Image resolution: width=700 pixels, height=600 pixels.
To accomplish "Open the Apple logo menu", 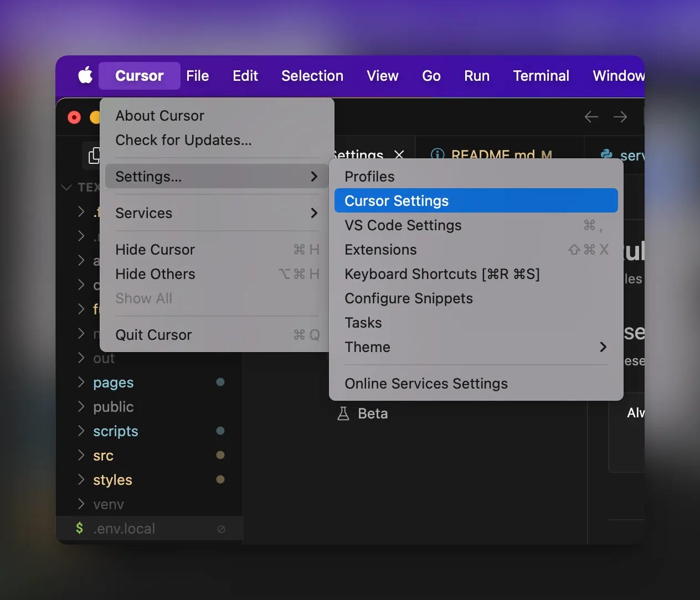I will point(85,75).
